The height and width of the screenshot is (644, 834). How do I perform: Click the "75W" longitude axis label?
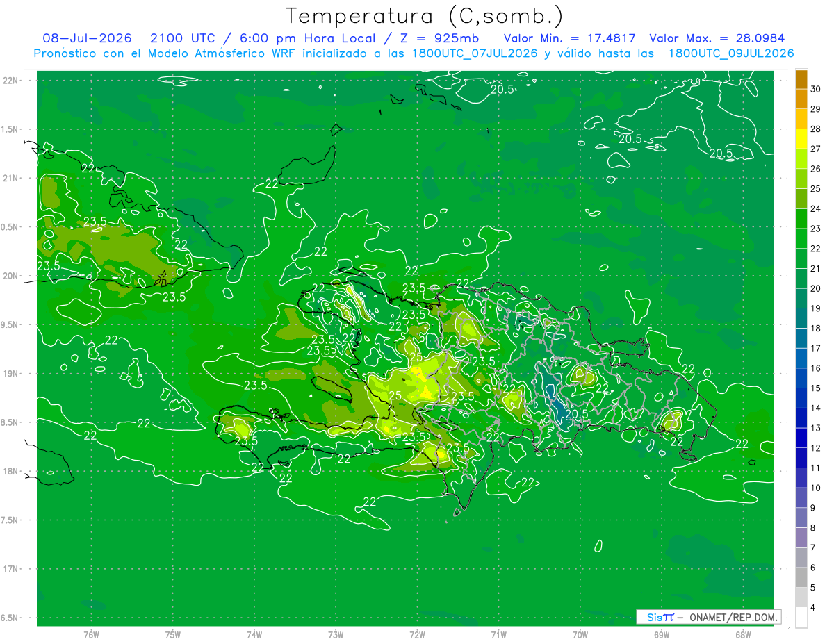click(x=173, y=635)
